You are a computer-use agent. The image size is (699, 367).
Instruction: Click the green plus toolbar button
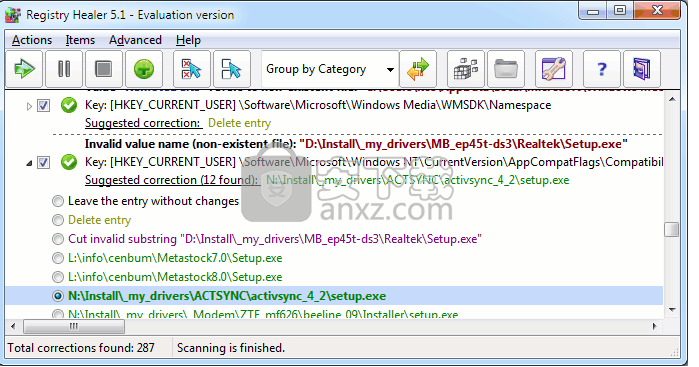[x=144, y=69]
